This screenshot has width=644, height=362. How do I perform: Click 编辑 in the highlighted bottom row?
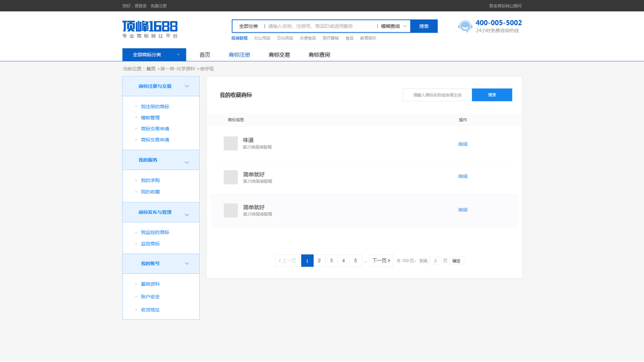(x=463, y=210)
